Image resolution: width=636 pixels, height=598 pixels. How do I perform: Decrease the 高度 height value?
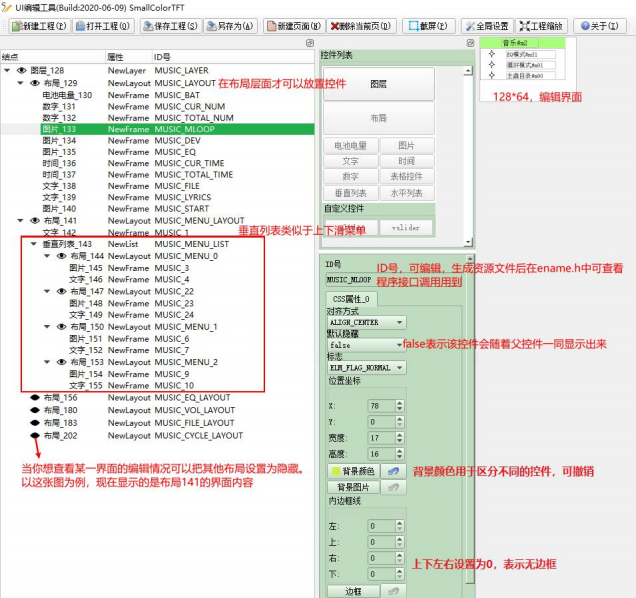click(400, 457)
